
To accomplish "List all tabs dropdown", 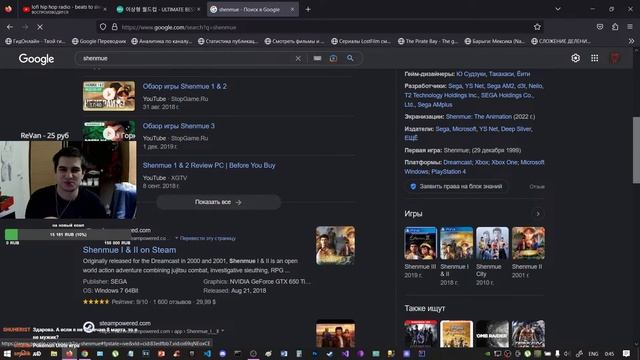I will 558,9.
